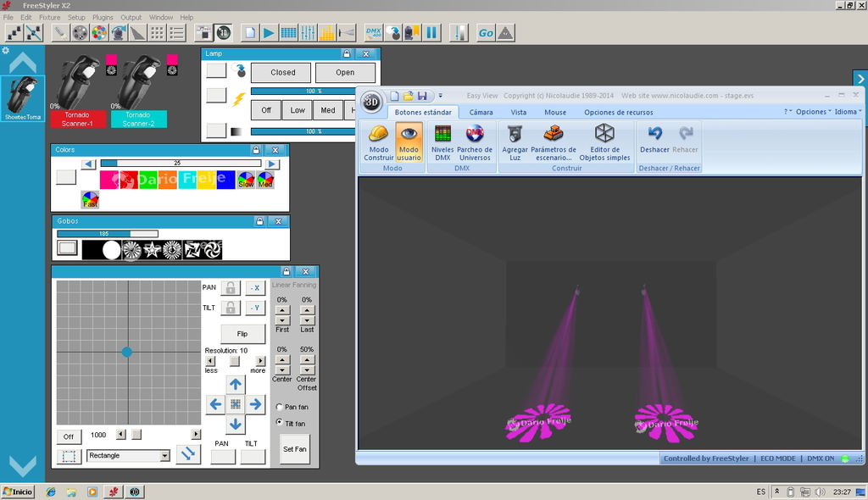Open the Rectangle shape dropdown

164,456
